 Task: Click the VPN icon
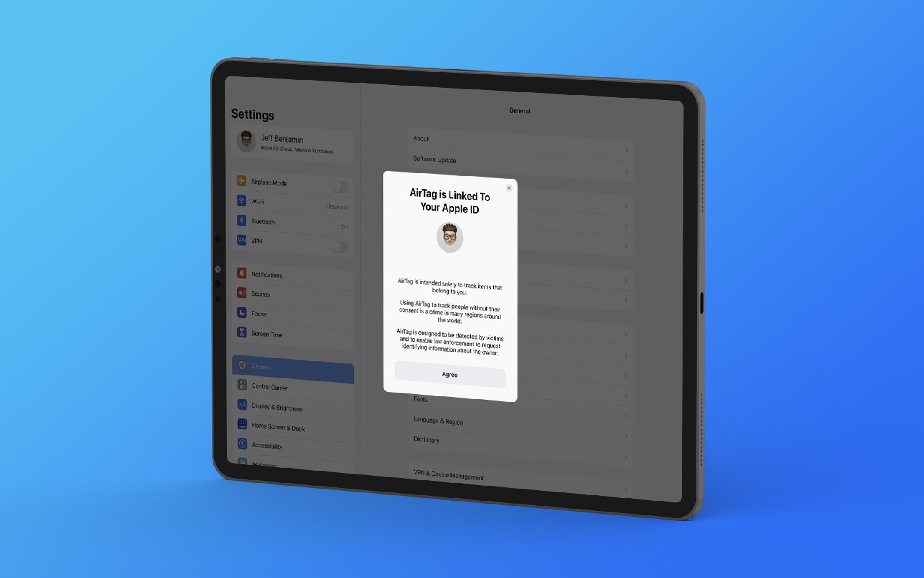[x=241, y=241]
